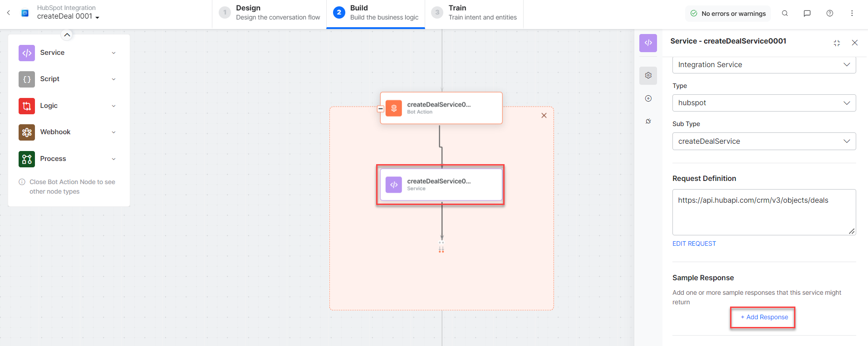Open the gear settings tab in side panel
The height and width of the screenshot is (346, 868).
pyautogui.click(x=648, y=76)
